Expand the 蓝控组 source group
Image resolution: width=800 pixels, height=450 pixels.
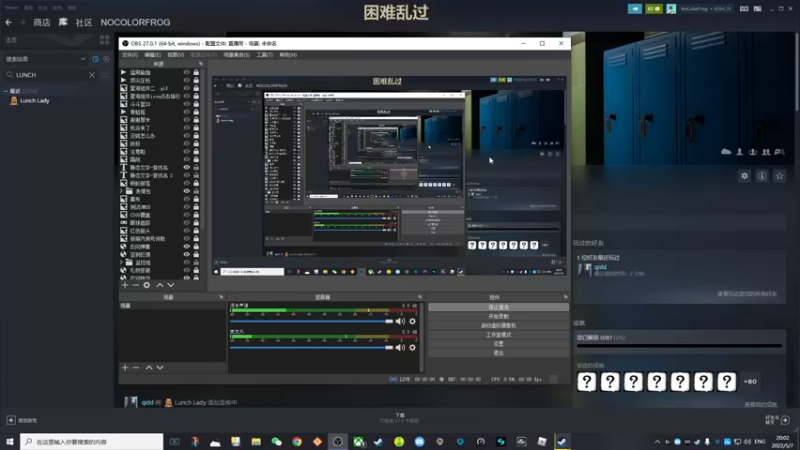[122, 262]
